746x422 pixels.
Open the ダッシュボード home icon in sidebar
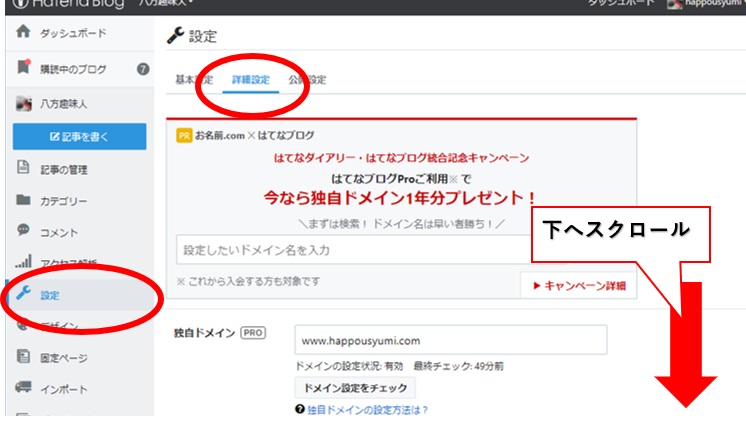point(23,32)
